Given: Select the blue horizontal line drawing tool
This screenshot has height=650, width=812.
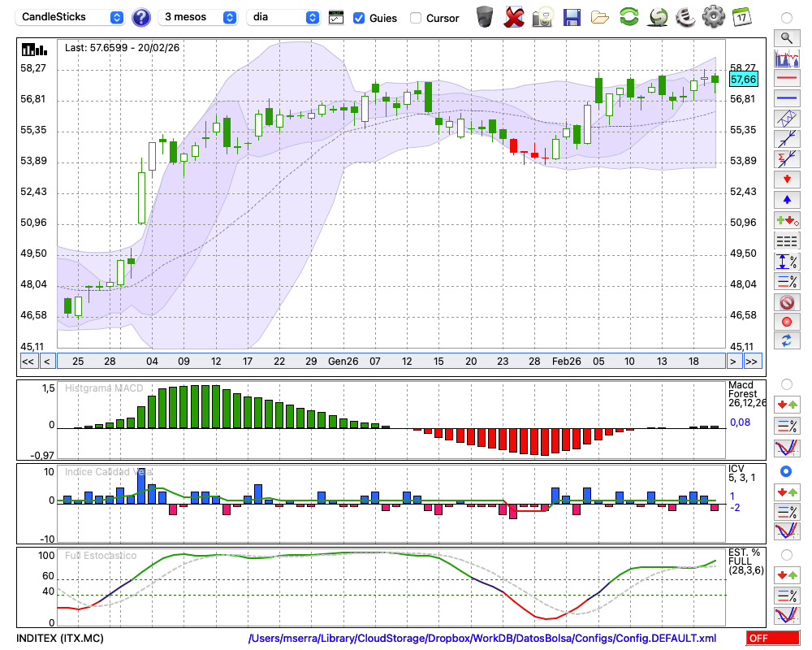Looking at the screenshot, I should (786, 98).
